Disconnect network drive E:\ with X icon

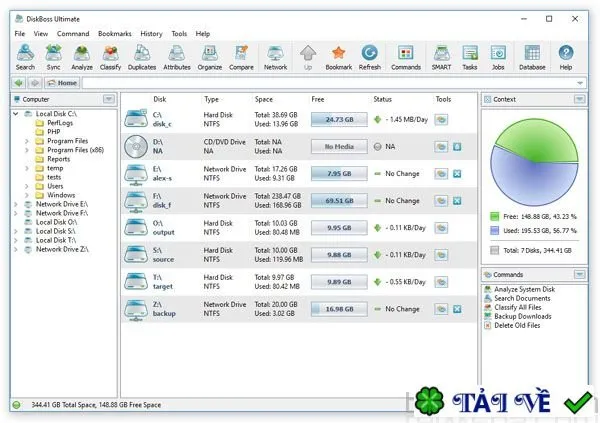click(x=457, y=174)
